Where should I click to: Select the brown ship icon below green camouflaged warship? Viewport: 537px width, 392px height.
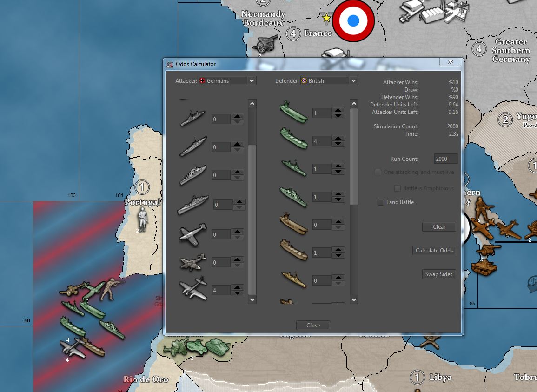pyautogui.click(x=293, y=223)
